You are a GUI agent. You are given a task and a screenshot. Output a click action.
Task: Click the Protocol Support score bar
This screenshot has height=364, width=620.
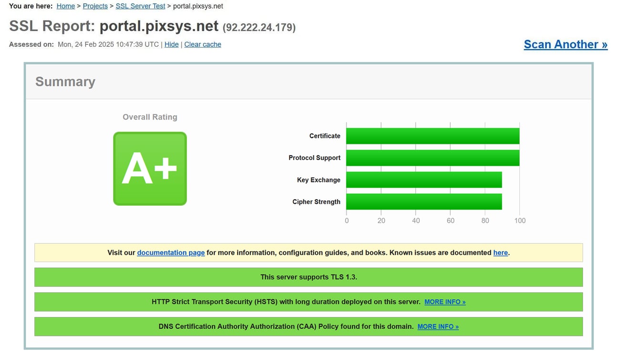pyautogui.click(x=433, y=158)
